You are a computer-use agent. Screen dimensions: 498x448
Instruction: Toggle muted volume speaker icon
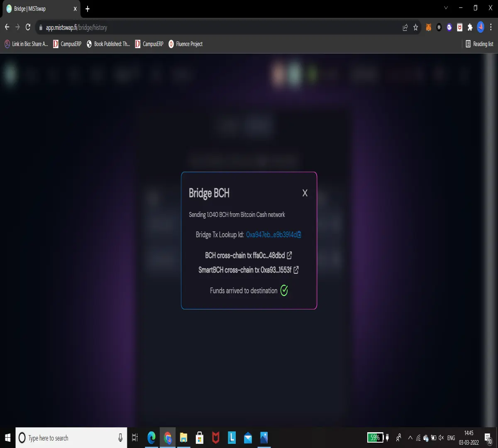coord(441,438)
